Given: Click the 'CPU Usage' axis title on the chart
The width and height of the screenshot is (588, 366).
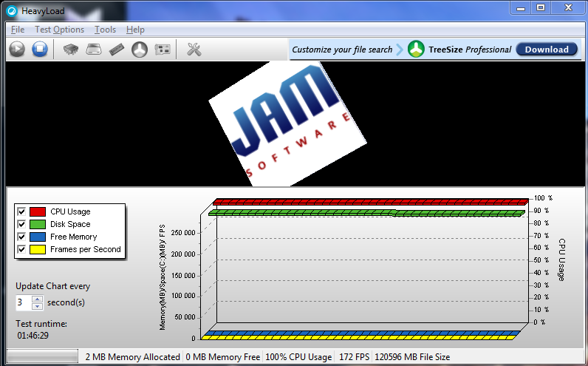Looking at the screenshot, I should click(561, 260).
